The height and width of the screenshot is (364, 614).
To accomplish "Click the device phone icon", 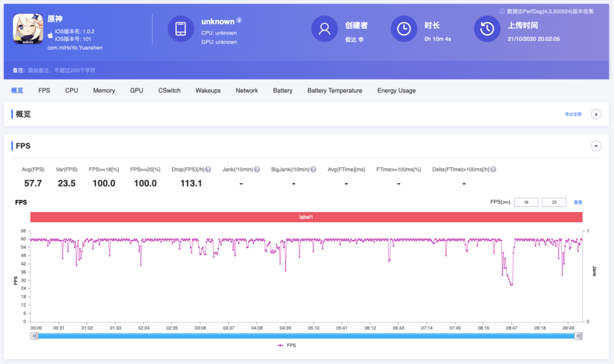I will (181, 29).
